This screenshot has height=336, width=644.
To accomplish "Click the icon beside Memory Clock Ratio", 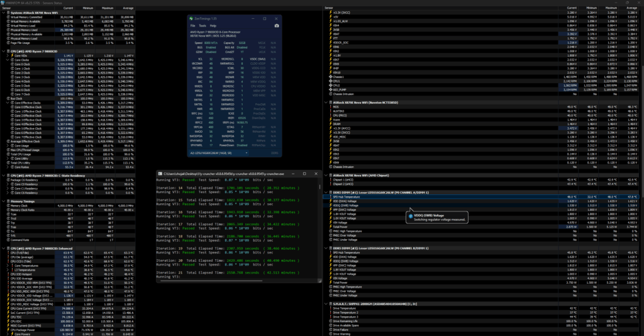I will click(8, 210).
